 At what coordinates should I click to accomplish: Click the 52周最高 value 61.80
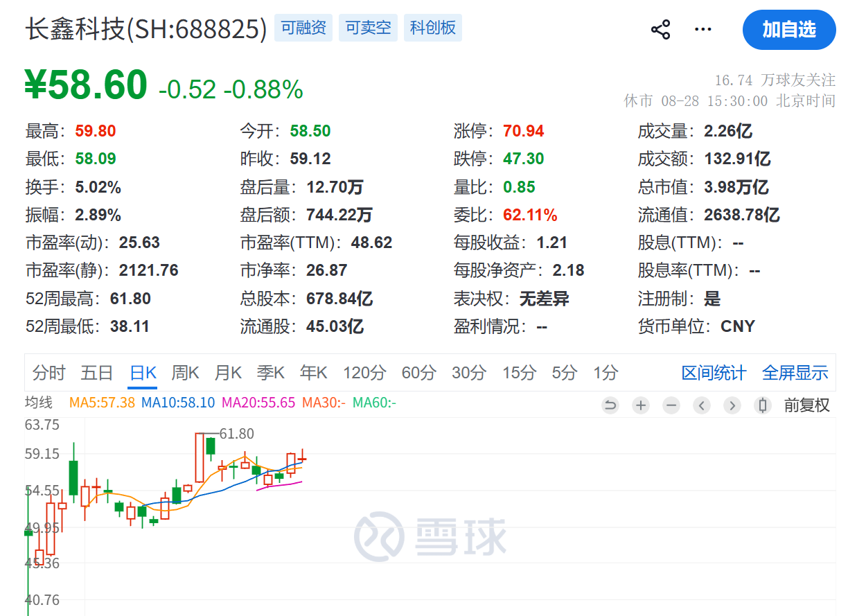(x=130, y=299)
